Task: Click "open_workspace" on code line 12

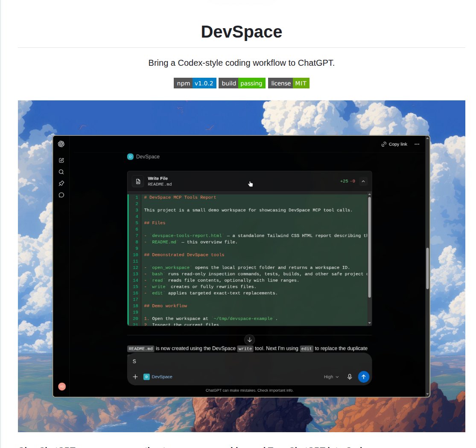Action: point(171,268)
